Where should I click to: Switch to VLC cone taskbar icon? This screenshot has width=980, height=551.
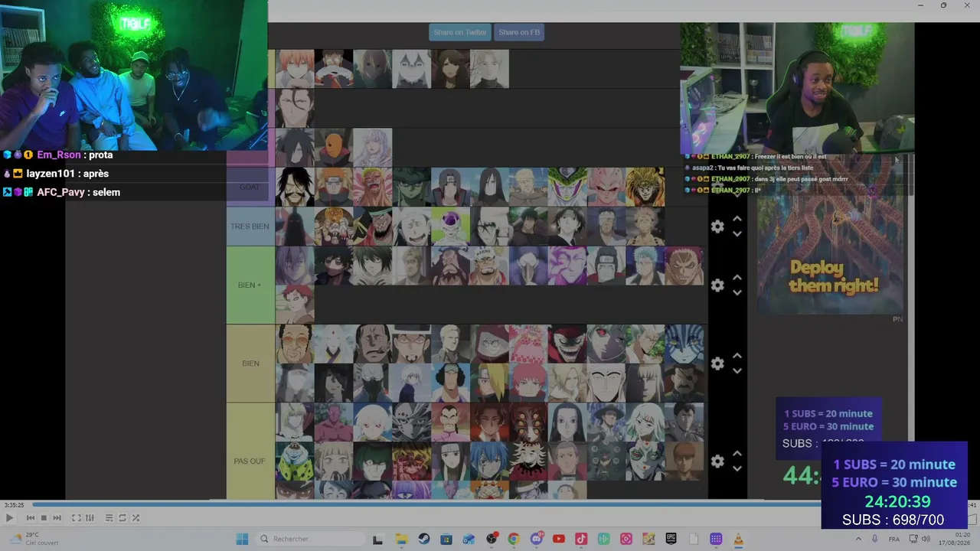[739, 539]
